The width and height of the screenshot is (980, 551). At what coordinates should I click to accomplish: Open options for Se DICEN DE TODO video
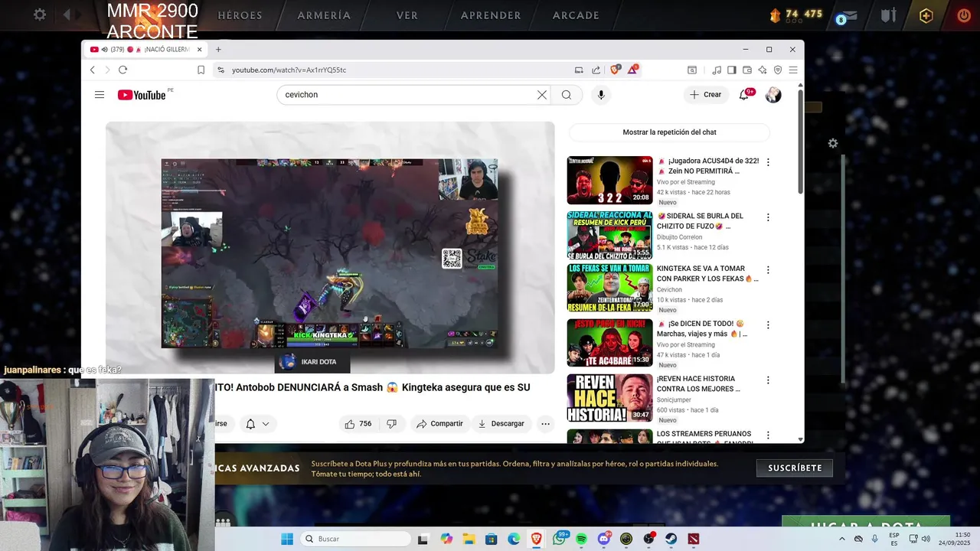click(768, 325)
